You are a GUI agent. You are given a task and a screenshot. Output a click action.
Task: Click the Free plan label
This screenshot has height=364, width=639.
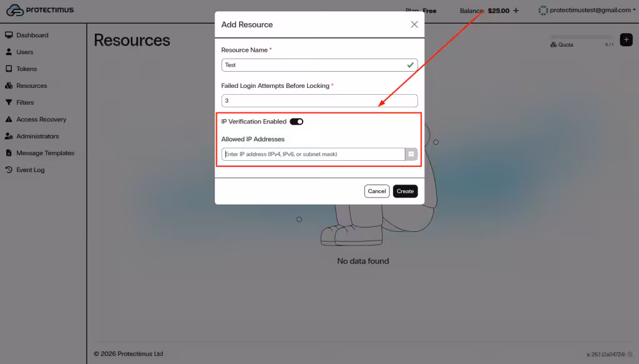pos(429,11)
